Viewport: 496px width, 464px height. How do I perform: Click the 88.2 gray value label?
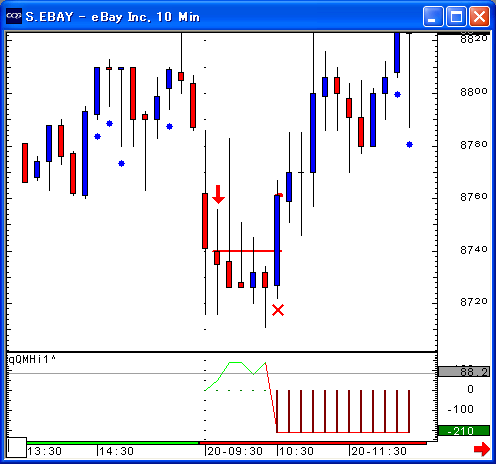(x=464, y=372)
